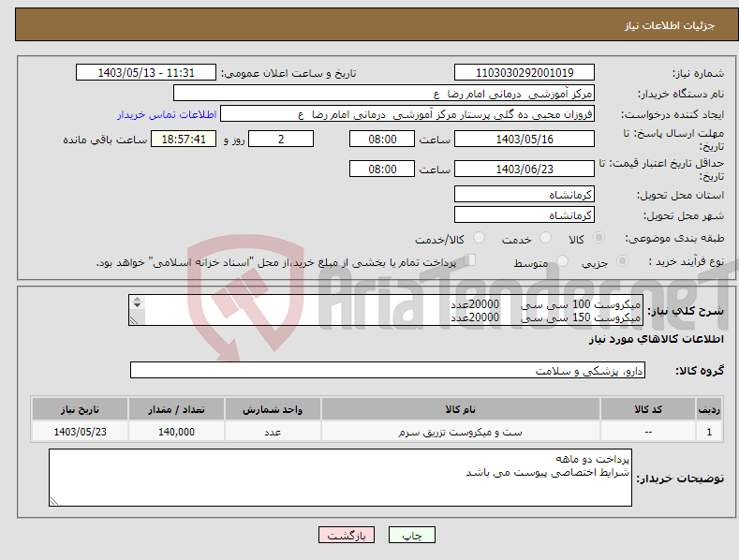Click column header واحد شمارش
This screenshot has height=560, width=739.
pos(273,409)
